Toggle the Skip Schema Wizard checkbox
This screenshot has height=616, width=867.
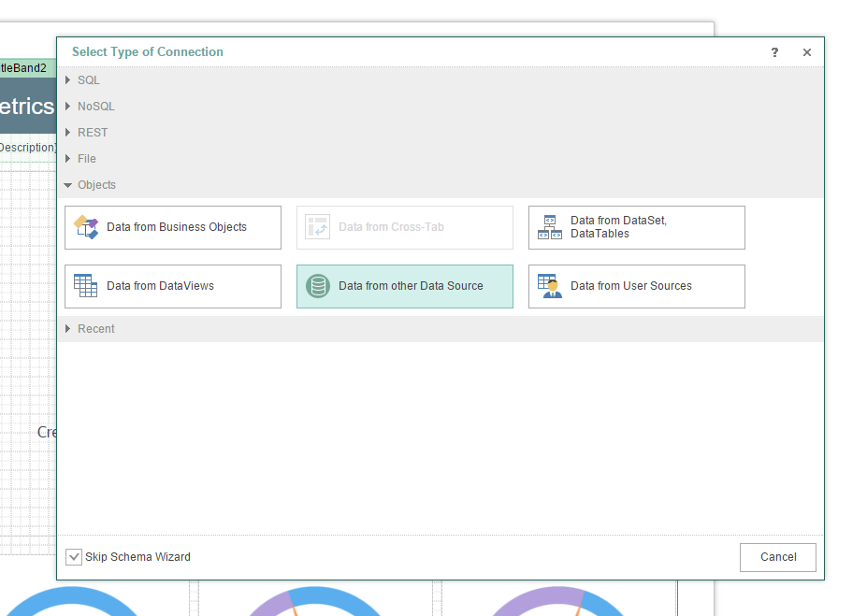[x=74, y=557]
